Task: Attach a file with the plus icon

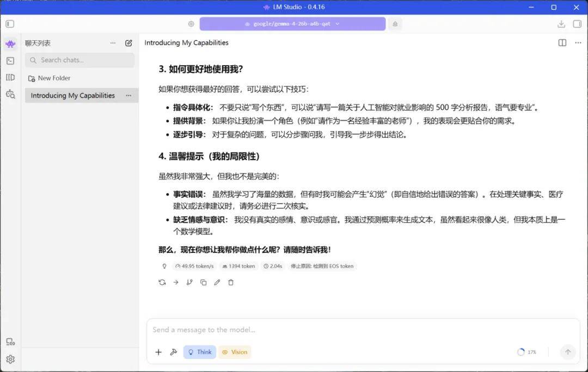Action: click(158, 352)
